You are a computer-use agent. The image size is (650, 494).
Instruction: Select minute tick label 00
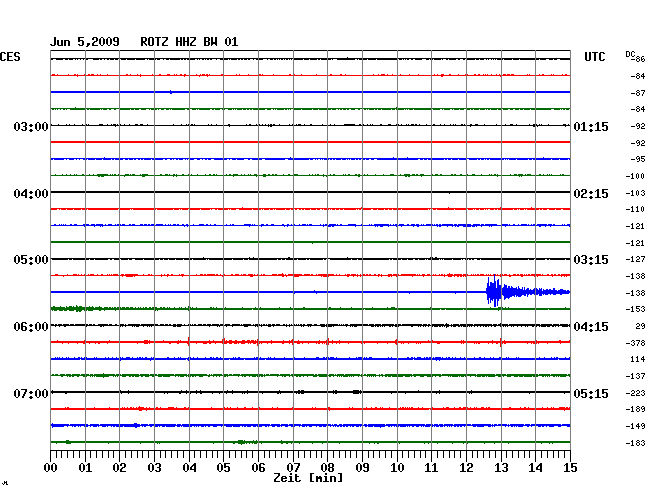[51, 467]
